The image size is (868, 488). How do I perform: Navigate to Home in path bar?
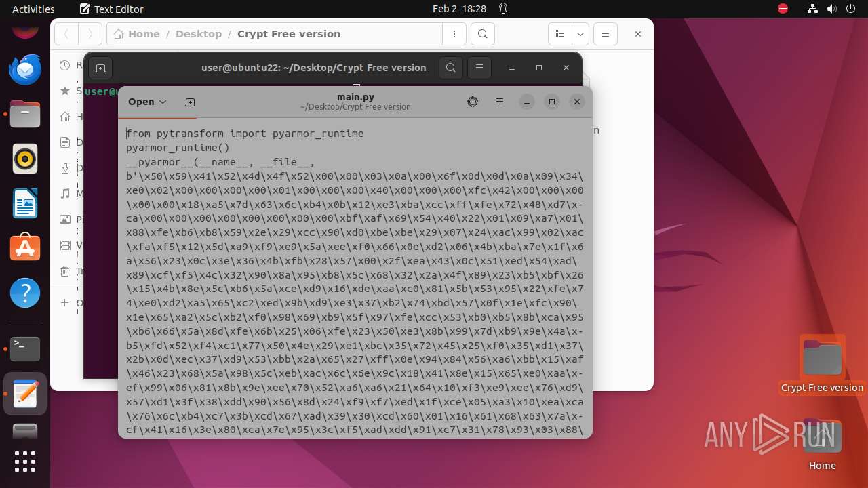[x=137, y=34]
